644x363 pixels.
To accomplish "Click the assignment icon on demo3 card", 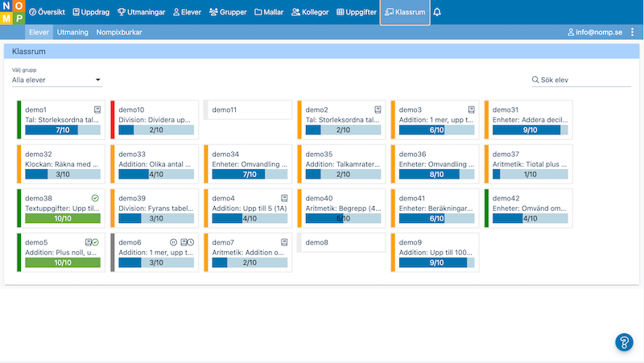I will coord(472,109).
